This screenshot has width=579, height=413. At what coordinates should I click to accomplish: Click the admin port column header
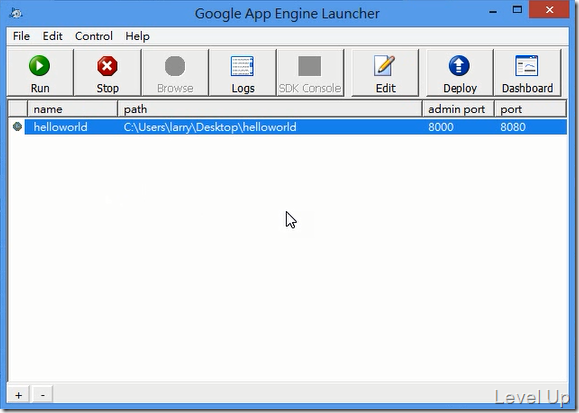458,109
